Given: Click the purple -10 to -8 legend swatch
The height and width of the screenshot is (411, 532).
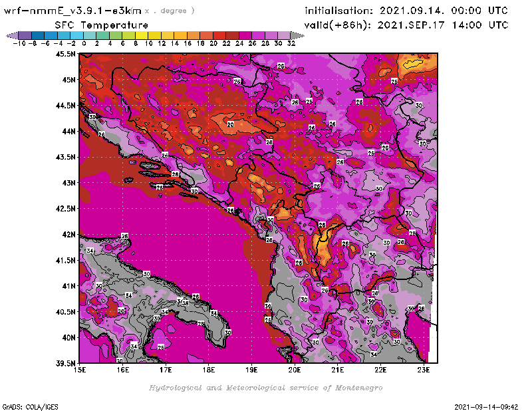Looking at the screenshot, I should click(25, 35).
